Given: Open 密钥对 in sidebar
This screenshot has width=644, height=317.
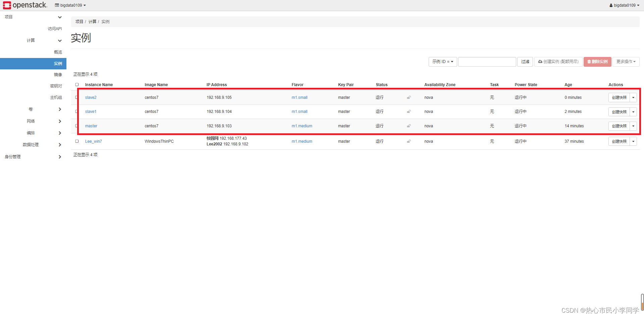Looking at the screenshot, I should 56,86.
